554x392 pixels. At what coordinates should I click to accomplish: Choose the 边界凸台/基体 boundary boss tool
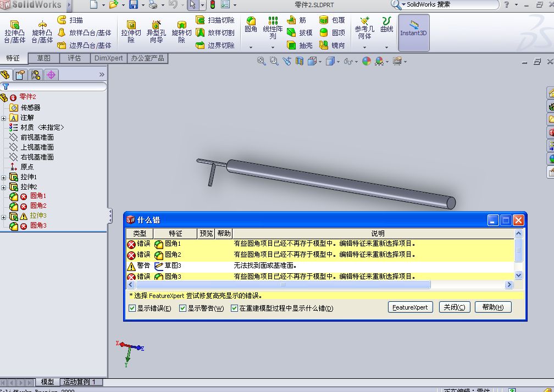coord(85,45)
